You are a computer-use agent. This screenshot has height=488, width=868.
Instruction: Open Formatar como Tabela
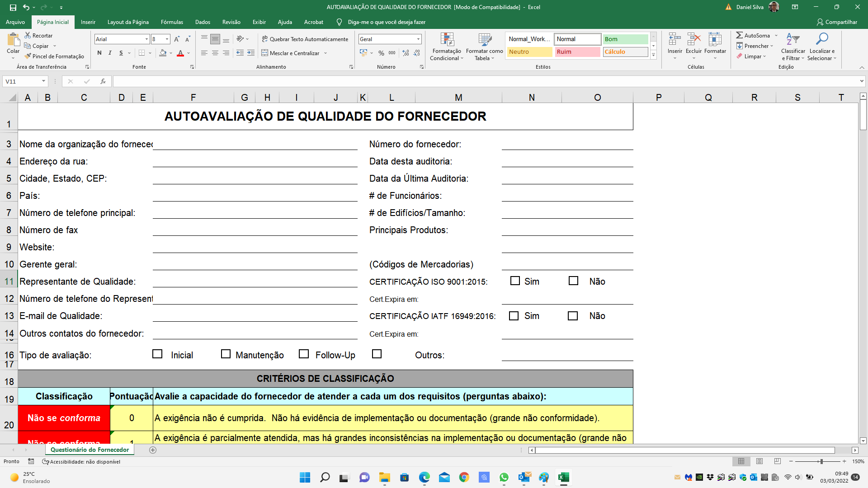point(484,47)
